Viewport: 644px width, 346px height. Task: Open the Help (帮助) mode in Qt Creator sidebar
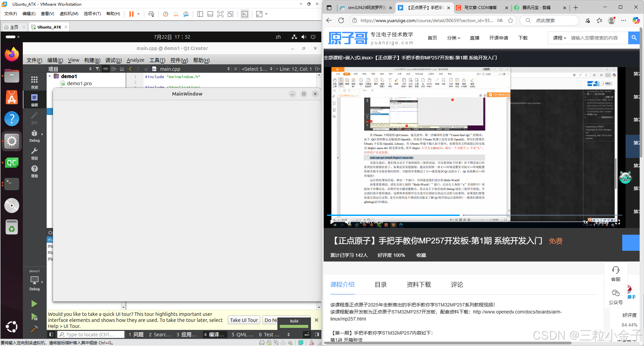coord(34,171)
